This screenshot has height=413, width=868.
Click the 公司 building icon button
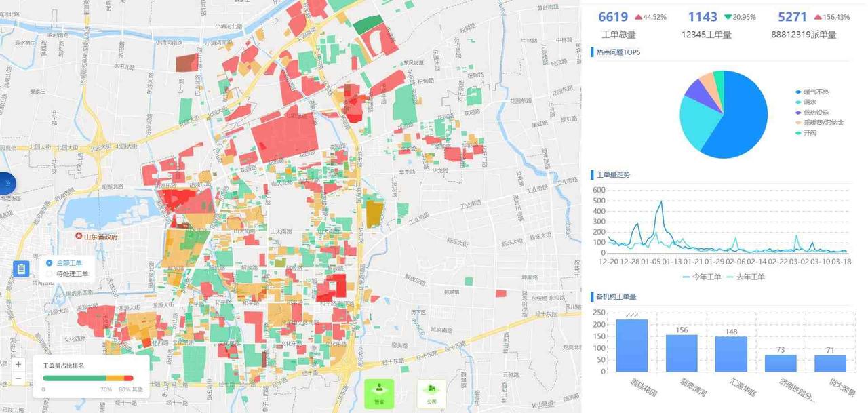431,393
